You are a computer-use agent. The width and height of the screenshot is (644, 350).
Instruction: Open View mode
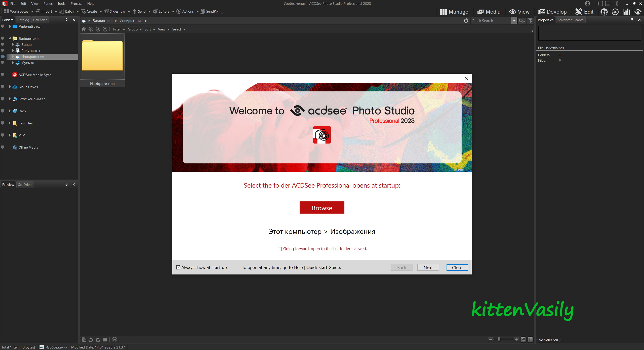point(519,12)
